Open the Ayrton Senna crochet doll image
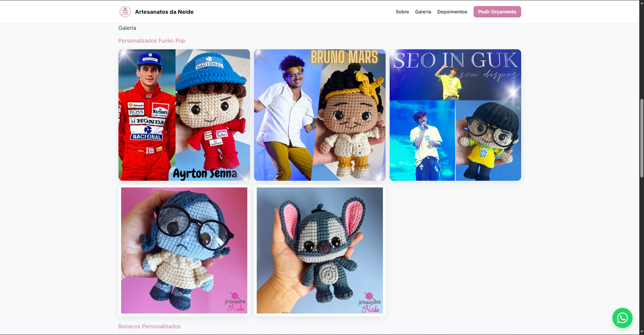644x335 pixels. [x=184, y=115]
